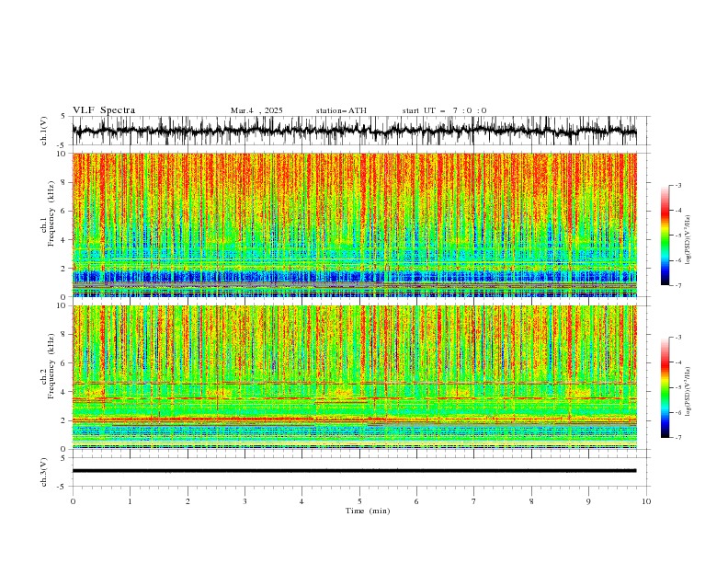
Task: Click time axis tick label "0"
Action: [x=73, y=501]
